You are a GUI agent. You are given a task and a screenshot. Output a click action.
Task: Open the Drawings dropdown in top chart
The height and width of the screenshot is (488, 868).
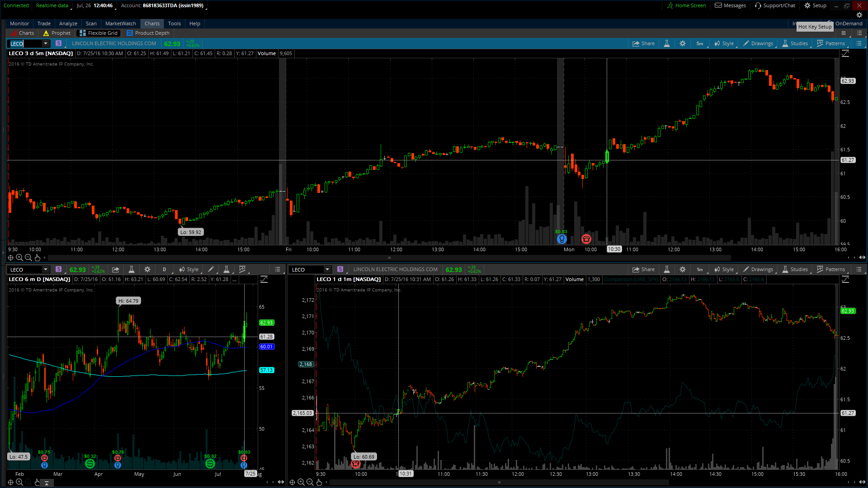[x=758, y=43]
